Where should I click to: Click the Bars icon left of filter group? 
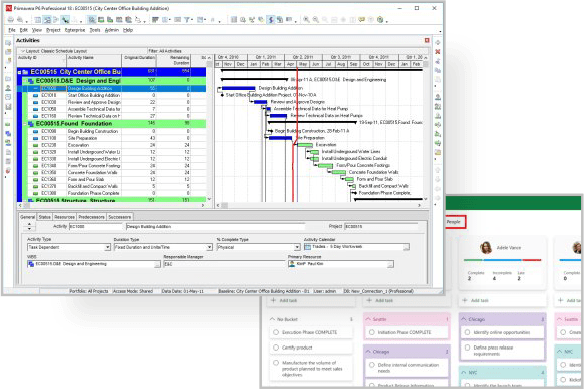point(155,20)
